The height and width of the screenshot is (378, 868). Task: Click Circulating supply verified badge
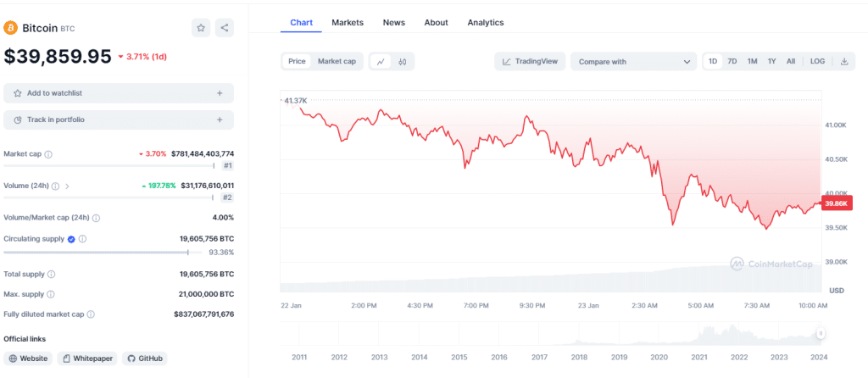click(x=71, y=239)
